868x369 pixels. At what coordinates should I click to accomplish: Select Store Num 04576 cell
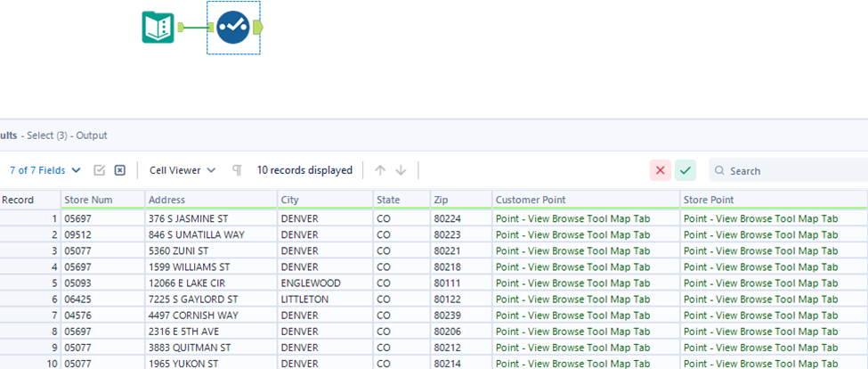103,316
